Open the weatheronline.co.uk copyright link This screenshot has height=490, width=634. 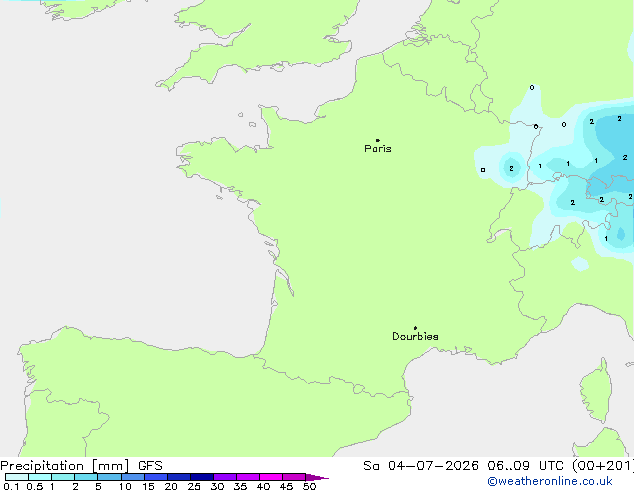point(550,481)
